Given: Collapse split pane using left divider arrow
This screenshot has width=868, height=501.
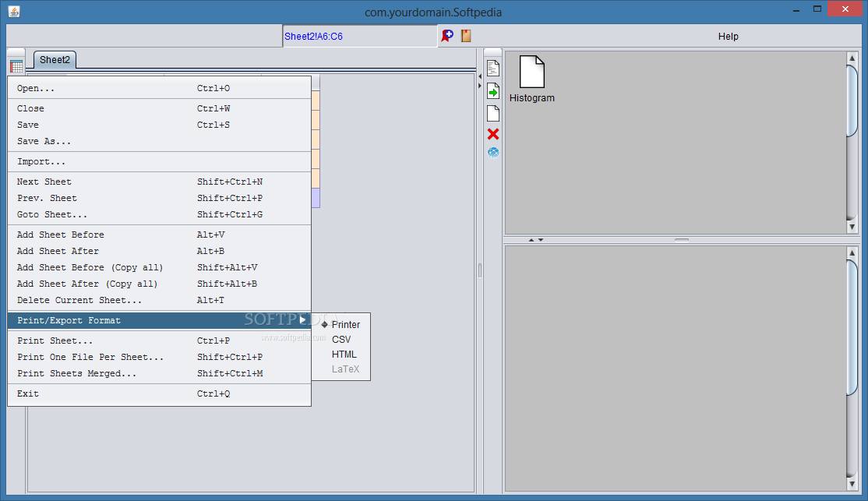Looking at the screenshot, I should (480, 76).
